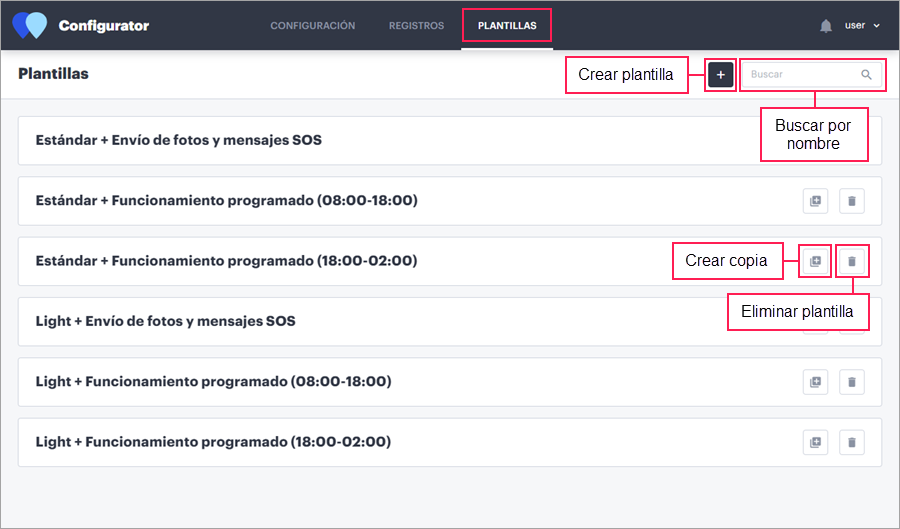Copy Estándar + Funcionamiento programado (08:00-18:00) template
This screenshot has width=900, height=529.
pyautogui.click(x=816, y=201)
